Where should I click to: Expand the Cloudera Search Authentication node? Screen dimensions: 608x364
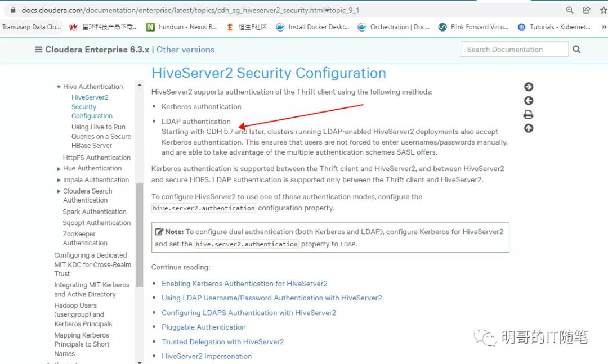click(x=59, y=191)
